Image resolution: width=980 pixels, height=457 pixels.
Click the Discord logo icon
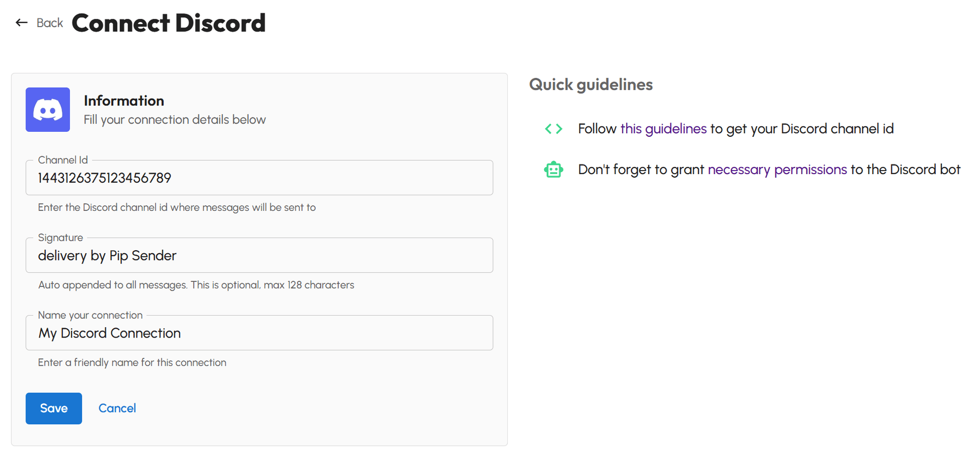(x=48, y=110)
